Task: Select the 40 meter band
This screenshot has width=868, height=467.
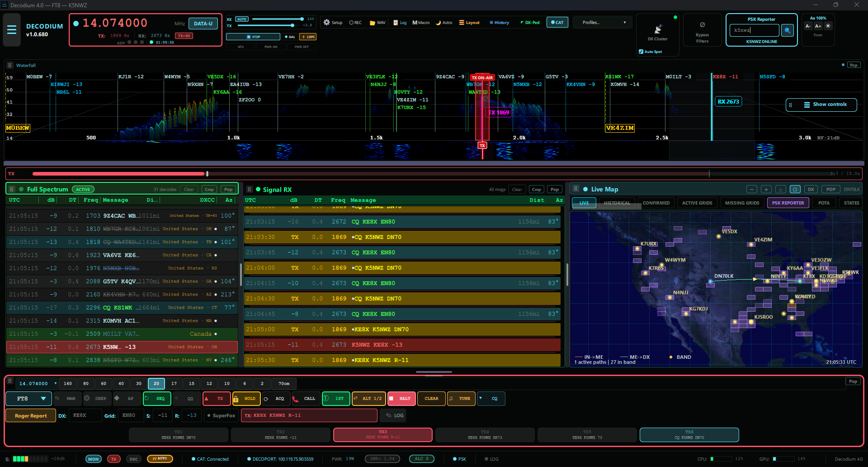Action: click(121, 383)
